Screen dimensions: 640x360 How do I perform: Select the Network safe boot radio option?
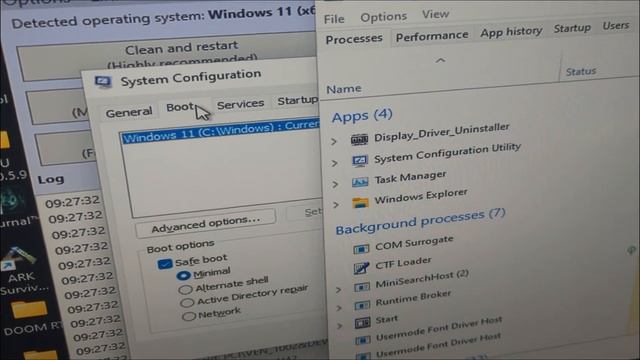(x=189, y=316)
